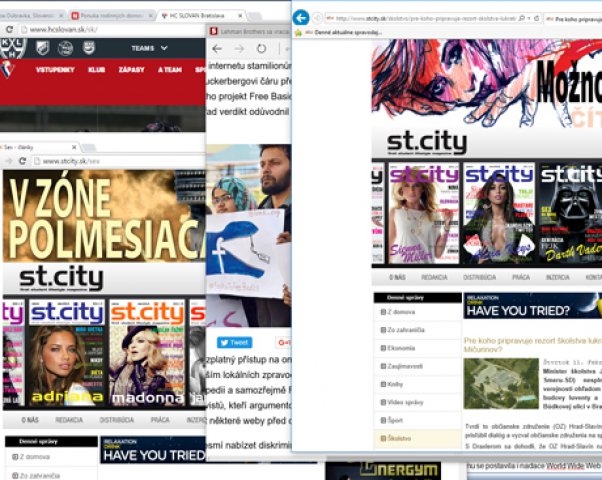This screenshot has width=602, height=480.
Task: Click the Tweet button
Action: click(x=234, y=342)
